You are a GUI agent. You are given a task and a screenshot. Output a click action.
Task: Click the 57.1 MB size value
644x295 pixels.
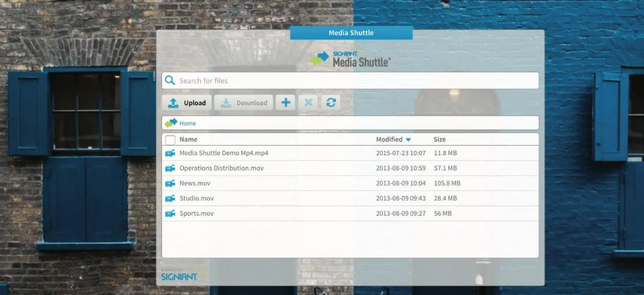point(445,168)
